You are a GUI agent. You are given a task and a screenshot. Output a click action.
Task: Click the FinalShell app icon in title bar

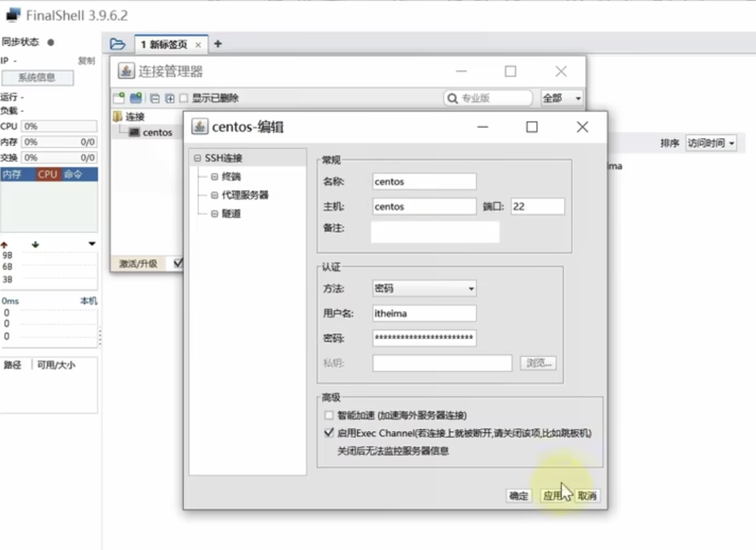coord(13,15)
